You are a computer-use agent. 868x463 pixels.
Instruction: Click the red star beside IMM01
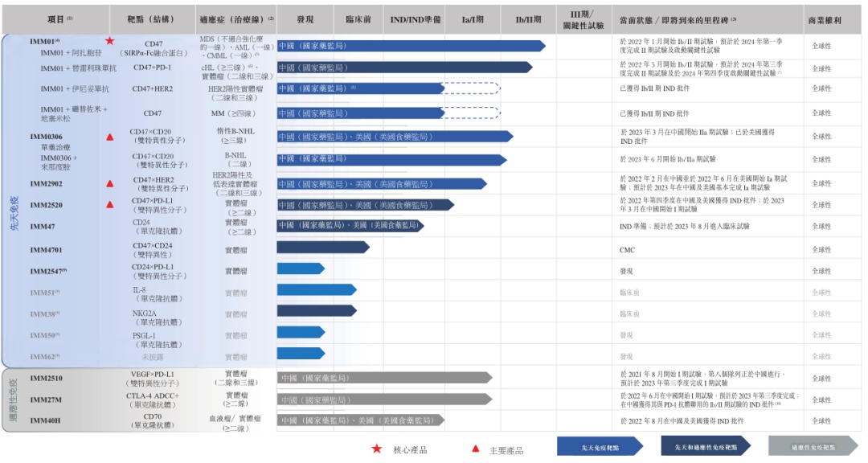tap(109, 40)
